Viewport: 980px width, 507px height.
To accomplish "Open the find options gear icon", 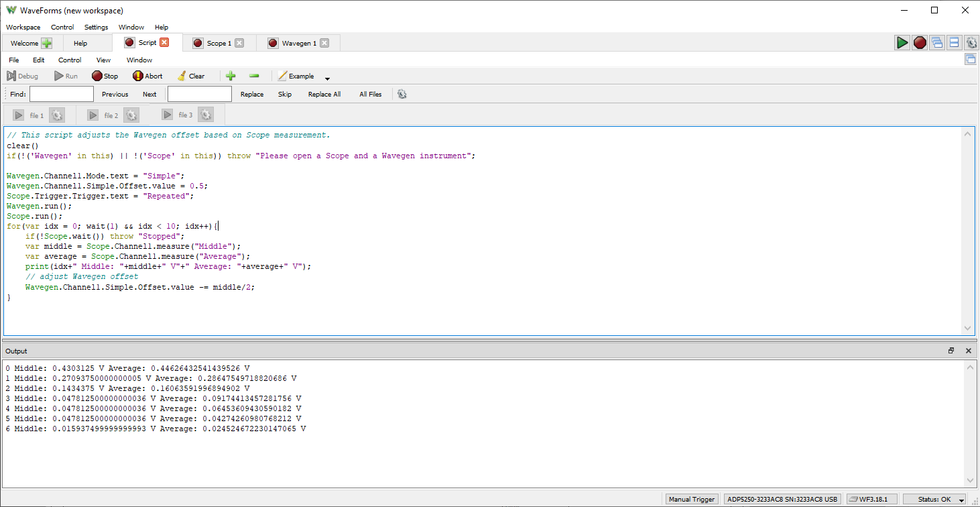I will click(x=402, y=94).
